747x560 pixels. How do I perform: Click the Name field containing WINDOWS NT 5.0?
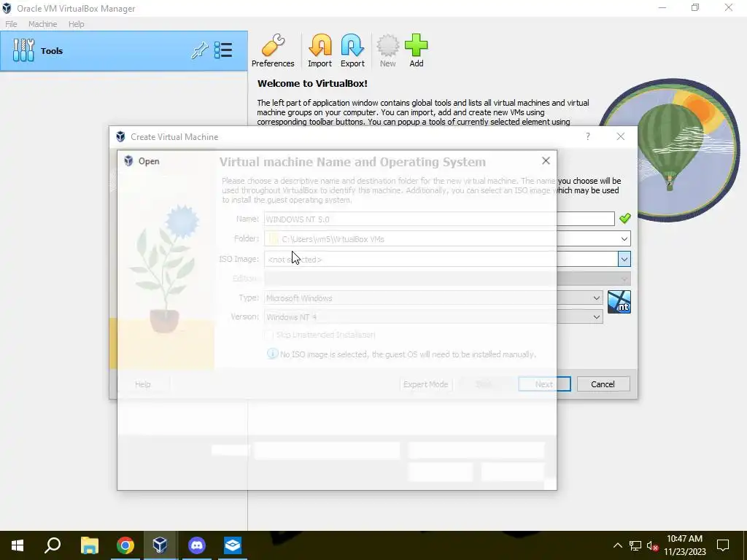pyautogui.click(x=439, y=219)
